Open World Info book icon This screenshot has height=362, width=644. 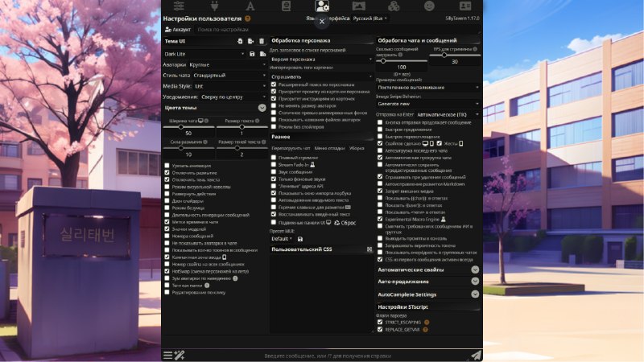[286, 6]
